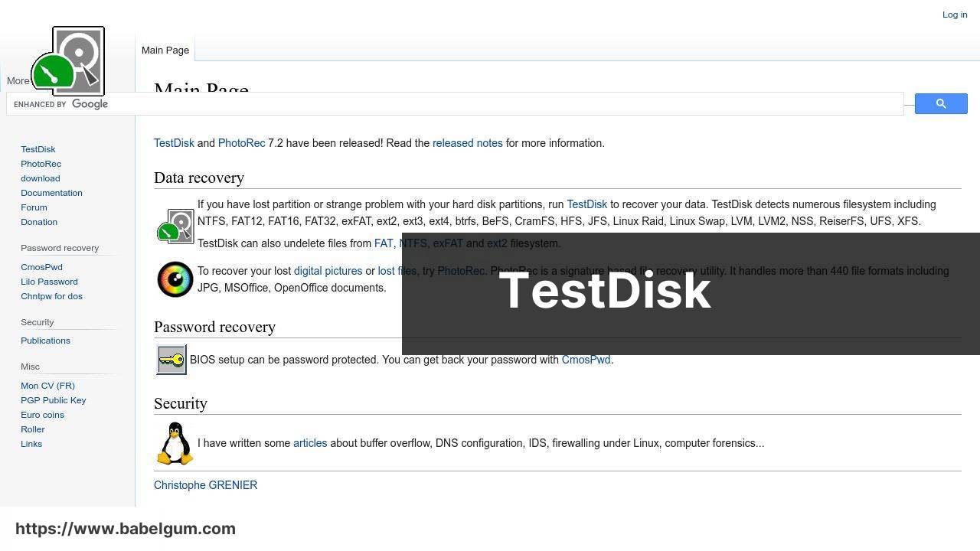Click TestDisk link in the release announcement

174,143
